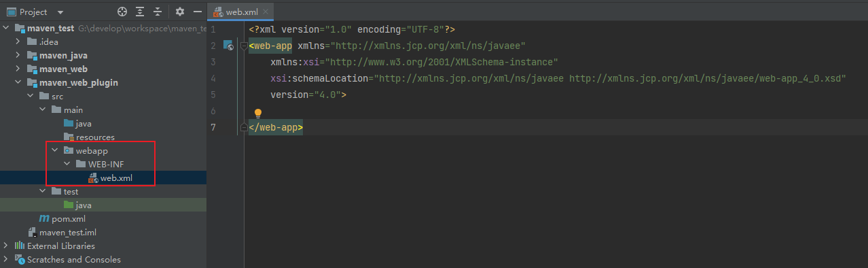Click the lightbulb intention icon in editor
The height and width of the screenshot is (268, 868).
(257, 114)
